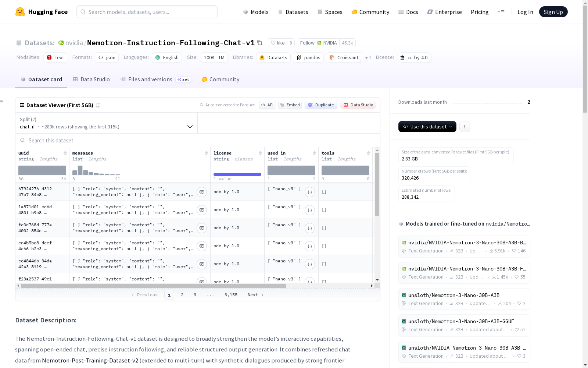Open messages chat view for row ed4b5bc8-deef
Screen dimensions: 588x368
tap(202, 246)
